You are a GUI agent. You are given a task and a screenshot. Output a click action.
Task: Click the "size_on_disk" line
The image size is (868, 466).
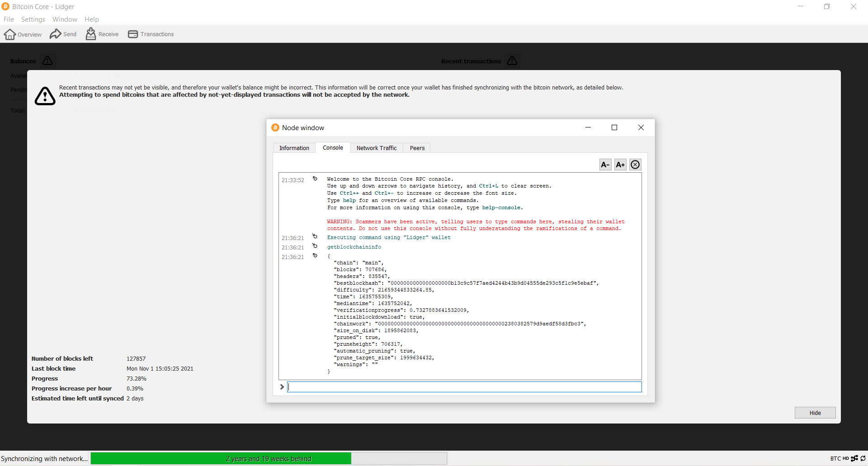tap(376, 331)
